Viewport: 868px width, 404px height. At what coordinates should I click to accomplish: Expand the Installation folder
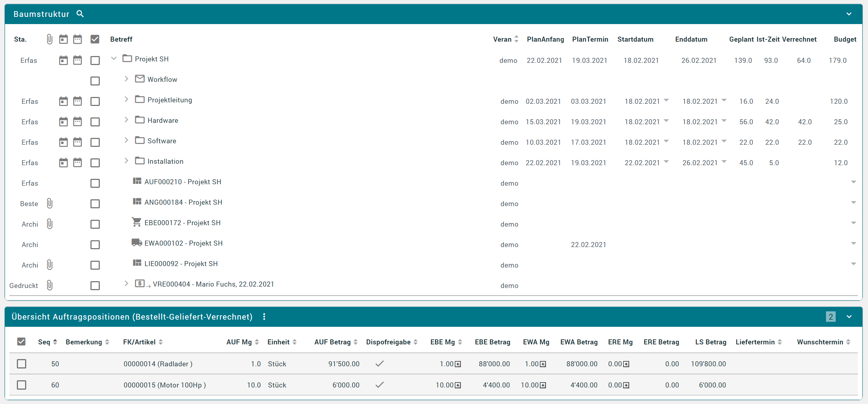[x=126, y=161]
